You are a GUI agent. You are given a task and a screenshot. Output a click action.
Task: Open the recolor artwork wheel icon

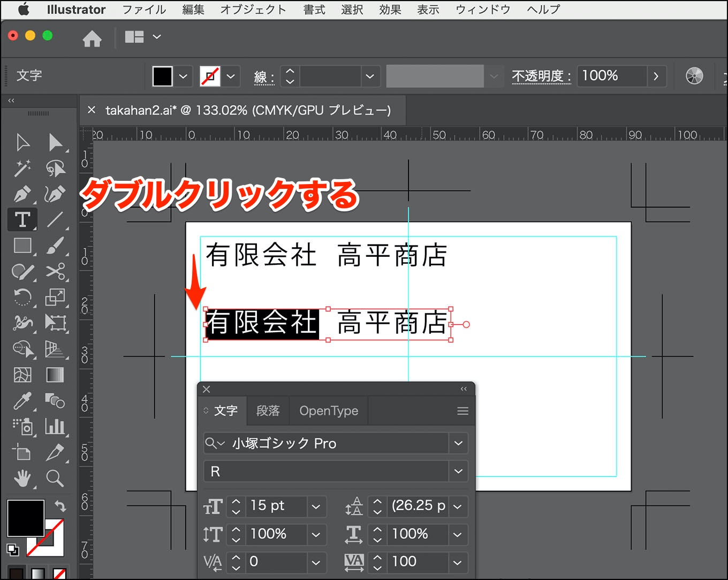click(694, 76)
